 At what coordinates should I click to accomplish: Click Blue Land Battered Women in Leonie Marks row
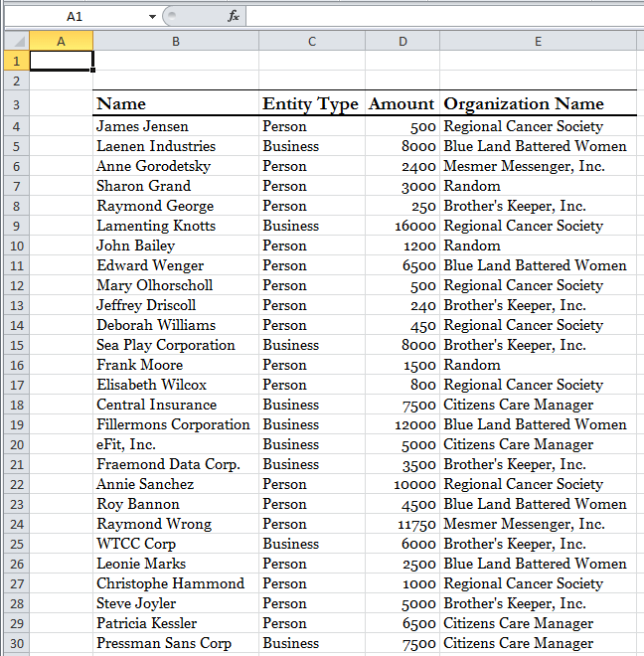(538, 564)
